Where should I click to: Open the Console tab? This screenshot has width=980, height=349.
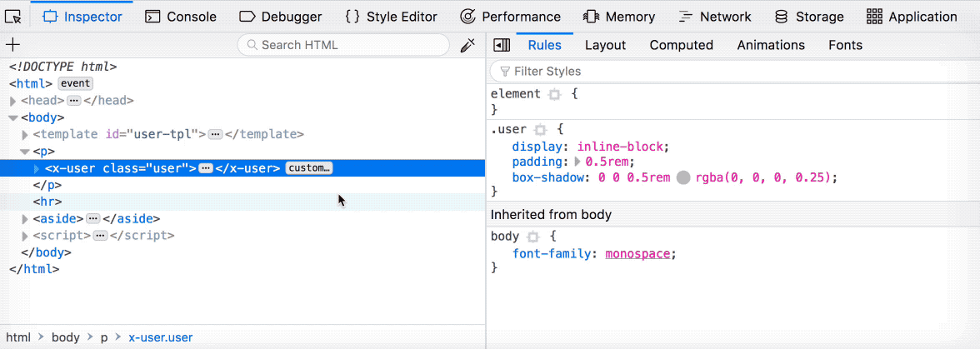click(x=181, y=17)
